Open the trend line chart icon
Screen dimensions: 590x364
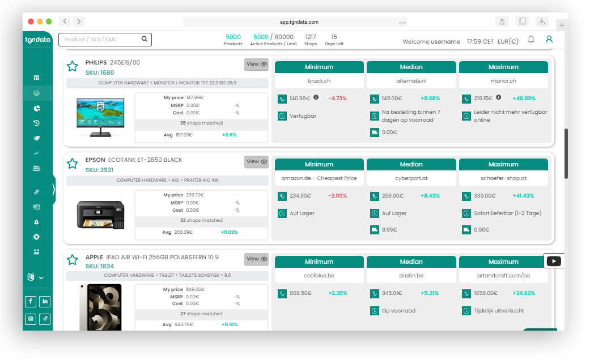point(36,153)
